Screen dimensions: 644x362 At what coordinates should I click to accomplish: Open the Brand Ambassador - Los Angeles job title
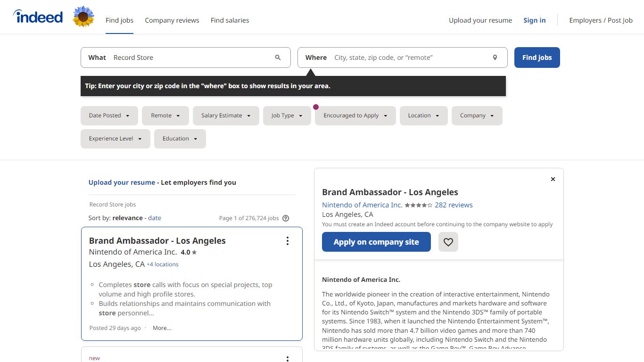point(157,241)
